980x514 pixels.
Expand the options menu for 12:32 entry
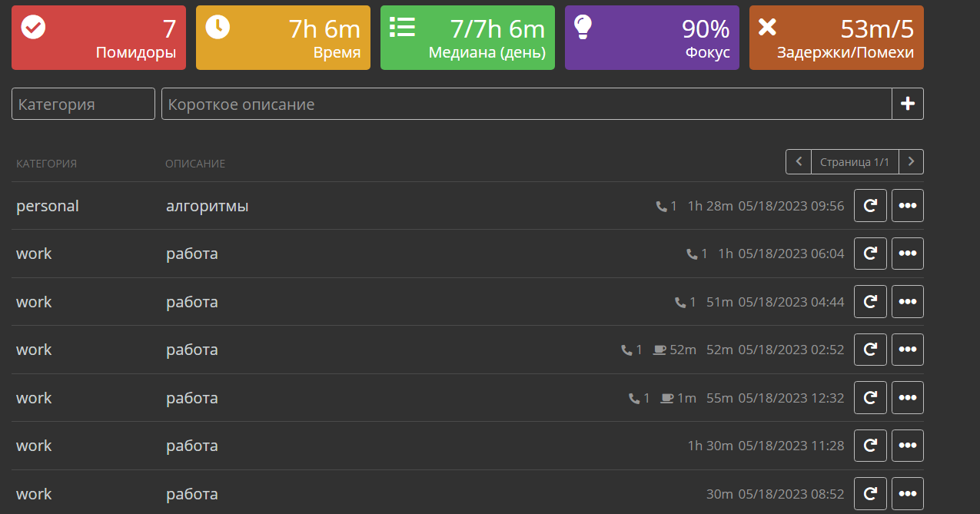point(907,398)
